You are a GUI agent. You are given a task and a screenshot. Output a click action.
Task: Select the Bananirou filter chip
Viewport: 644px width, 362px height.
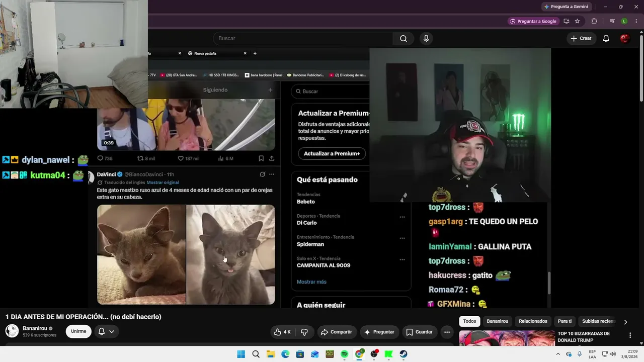[x=497, y=321]
